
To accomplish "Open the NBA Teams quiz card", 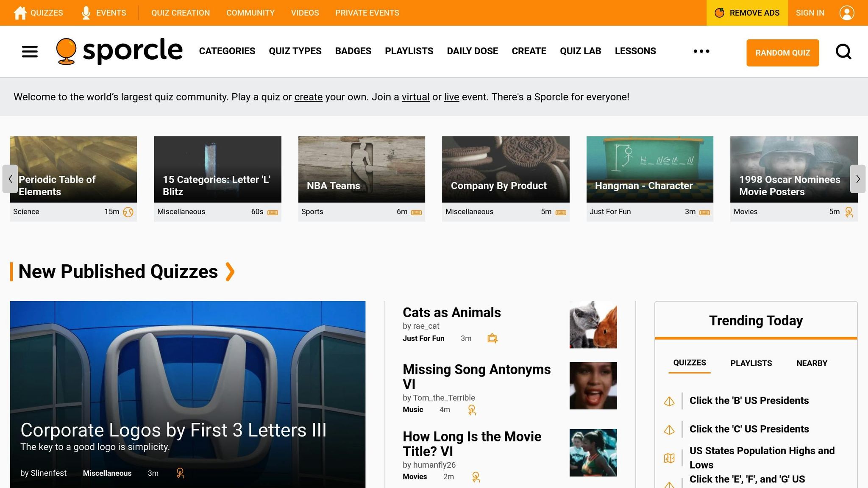I will tap(362, 178).
